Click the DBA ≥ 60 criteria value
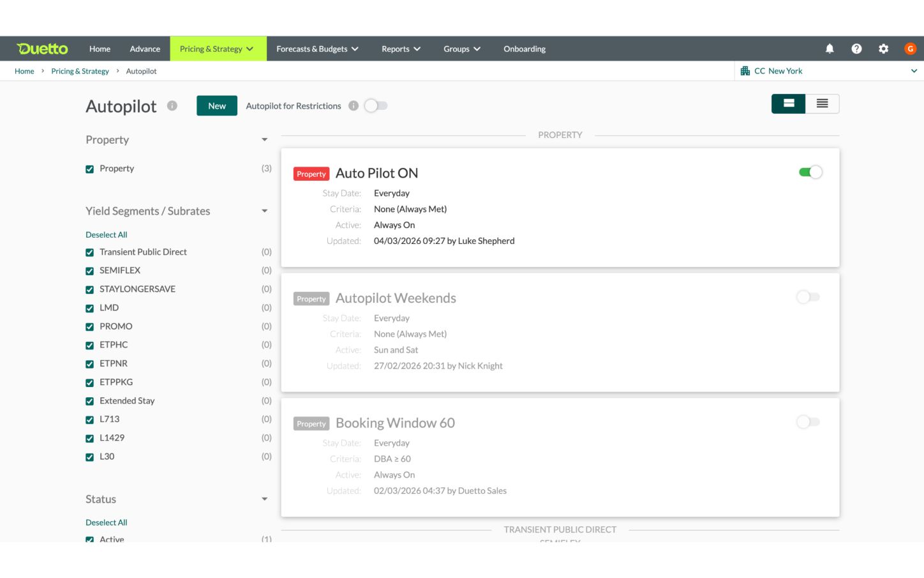 (x=392, y=459)
